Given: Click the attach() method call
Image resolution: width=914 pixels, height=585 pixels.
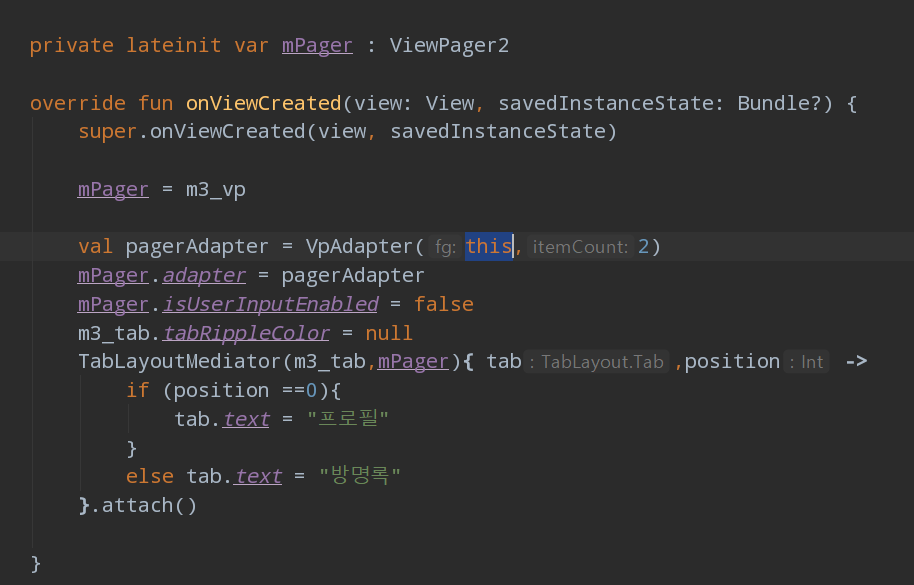Looking at the screenshot, I should coord(150,505).
